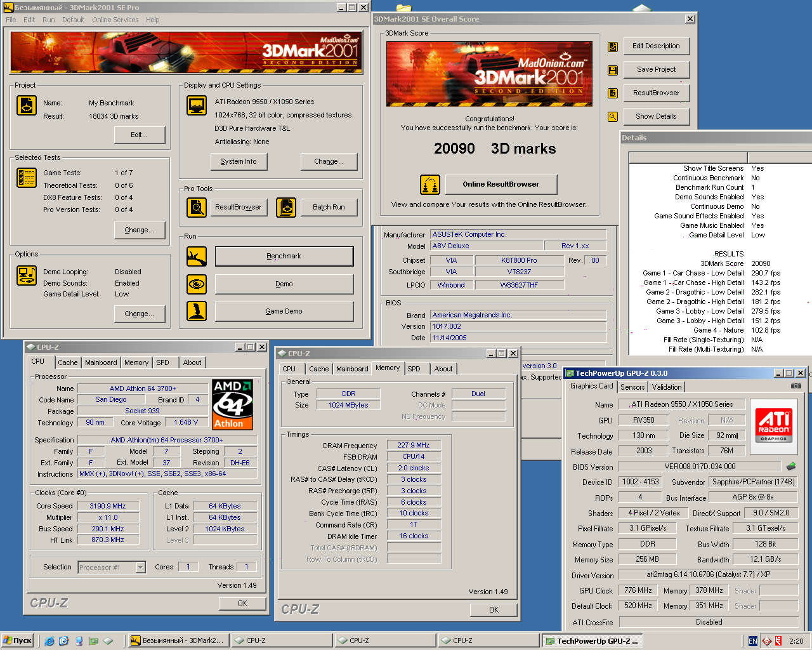Click the red tray icon next to the clock
The height and width of the screenshot is (650, 812).
click(778, 641)
